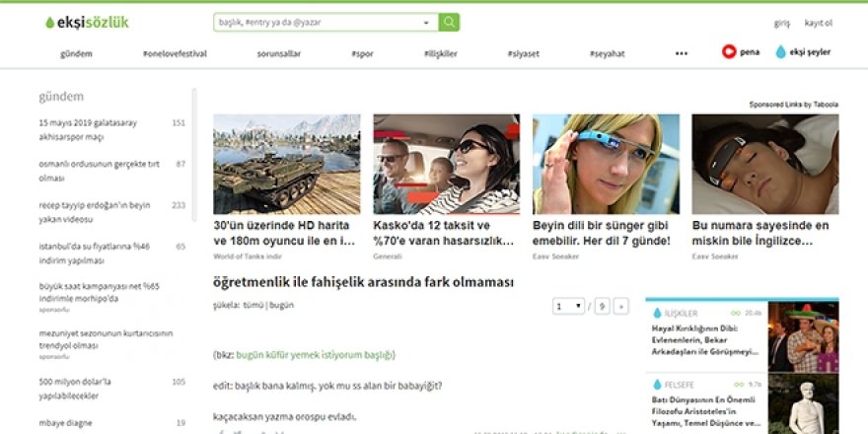Image resolution: width=868 pixels, height=434 pixels.
Task: Open the pena icon link
Action: point(730,52)
